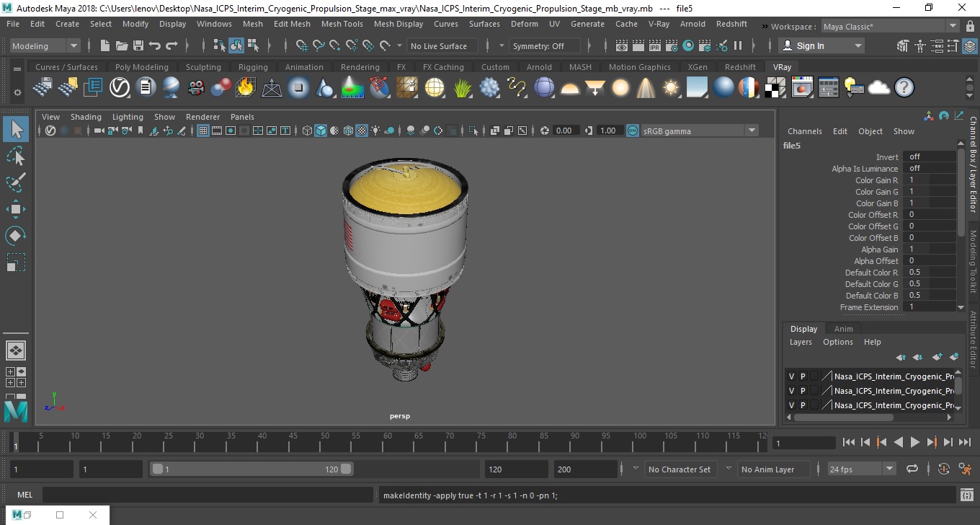Click the Open Scene folder icon
Screen dimensions: 980x525
(x=121, y=45)
